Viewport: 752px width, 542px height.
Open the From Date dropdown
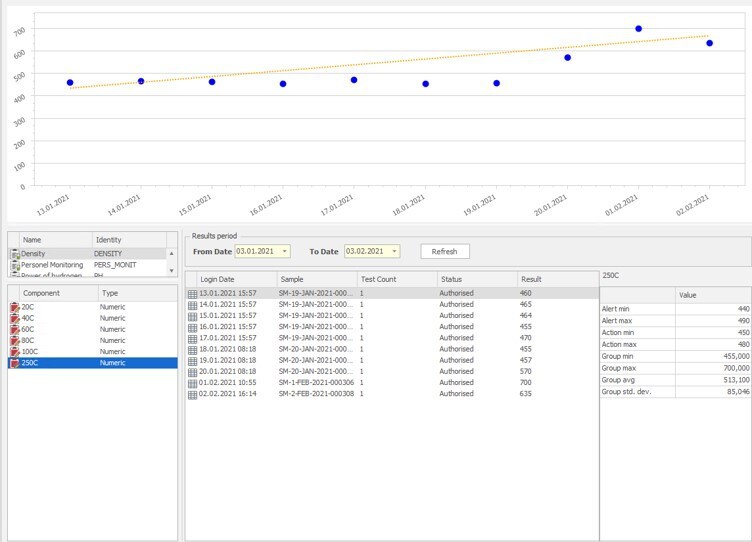tap(284, 251)
